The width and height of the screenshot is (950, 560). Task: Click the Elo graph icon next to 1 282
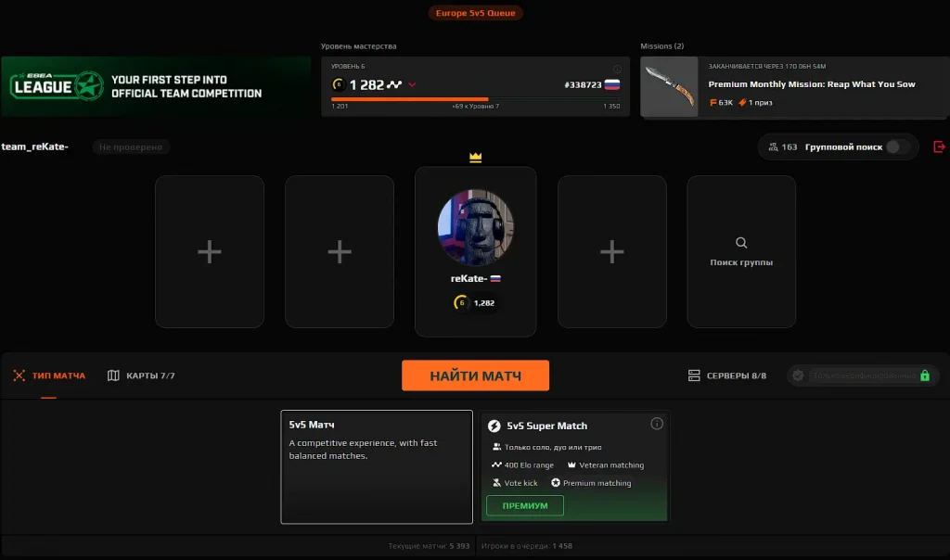click(394, 84)
